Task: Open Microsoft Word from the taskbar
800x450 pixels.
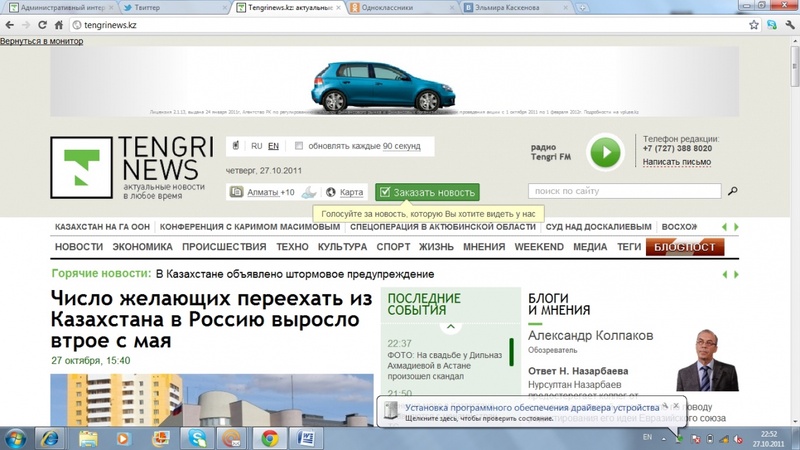Action: (307, 437)
